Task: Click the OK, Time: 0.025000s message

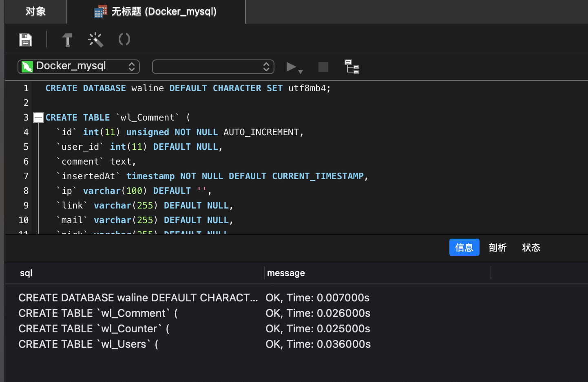Action: 318,329
